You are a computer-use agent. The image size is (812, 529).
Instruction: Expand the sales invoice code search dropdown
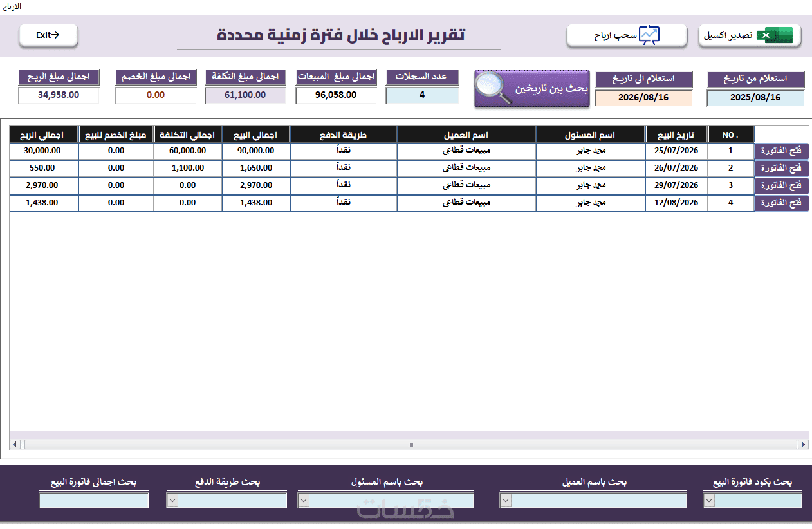coord(709,501)
